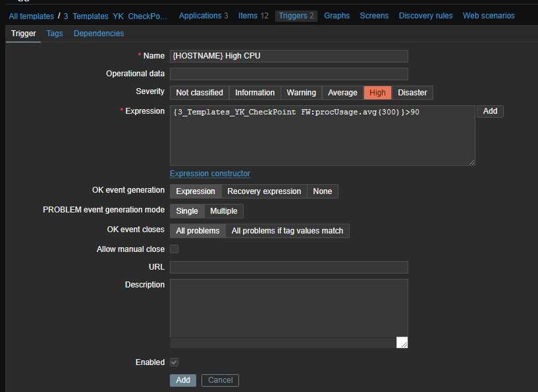Viewport: 538px width, 392px height.
Task: Toggle the Enabled checkbox
Action: (175, 362)
